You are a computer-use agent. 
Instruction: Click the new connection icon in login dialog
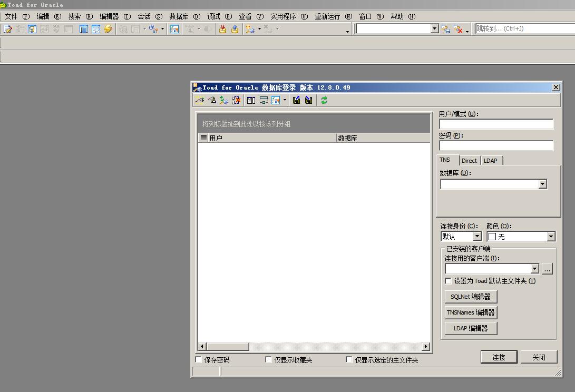200,100
